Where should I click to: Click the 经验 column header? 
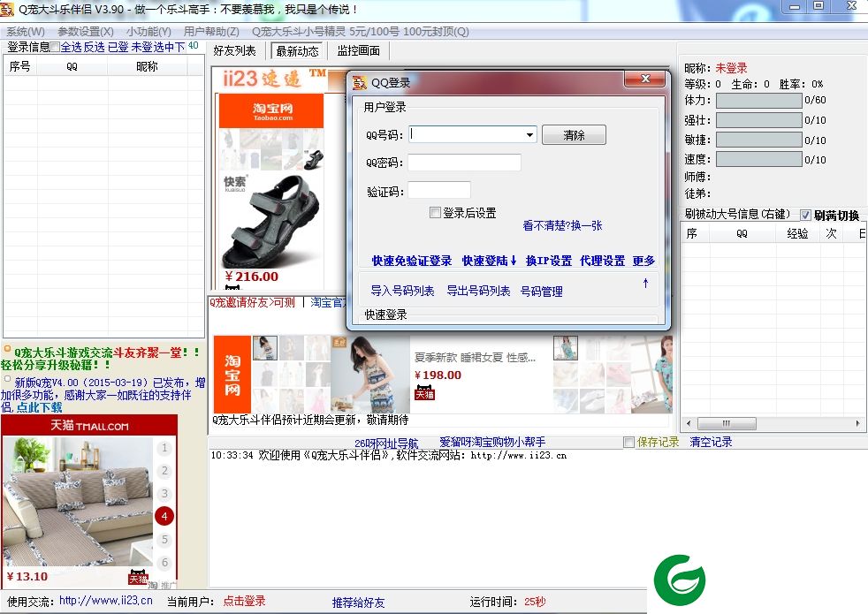(x=797, y=234)
